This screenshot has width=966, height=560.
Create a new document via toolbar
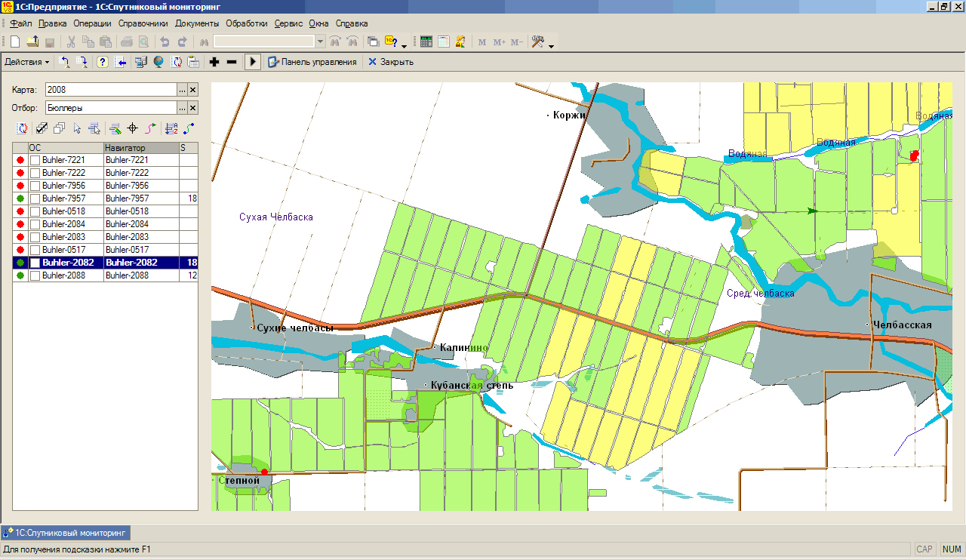pos(15,42)
